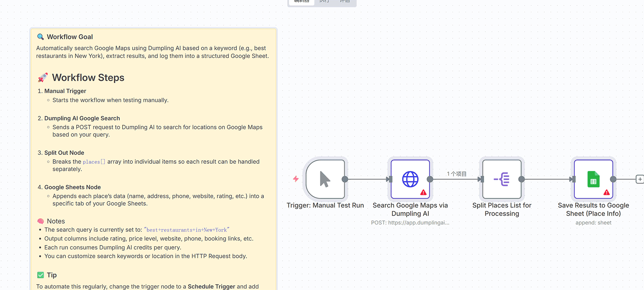Select the 'Search Google Maps via Dumpling AI' label

pos(410,209)
